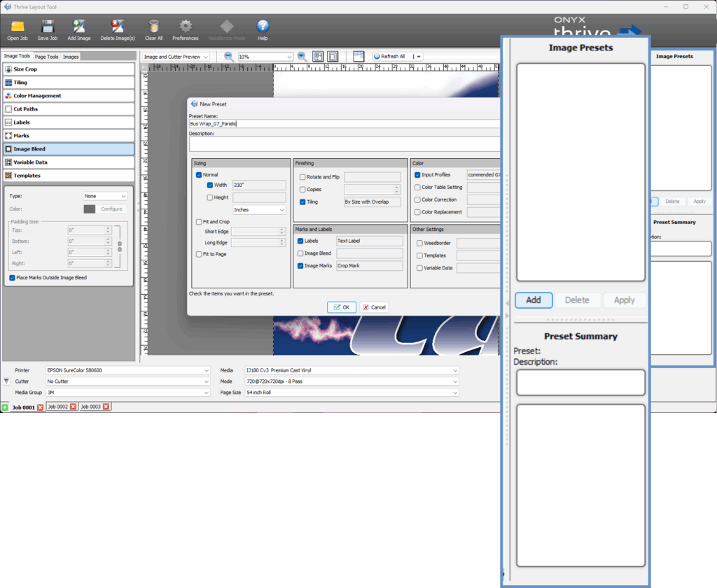The width and height of the screenshot is (717, 588).
Task: Switch to the Page Tools tab
Action: point(46,55)
